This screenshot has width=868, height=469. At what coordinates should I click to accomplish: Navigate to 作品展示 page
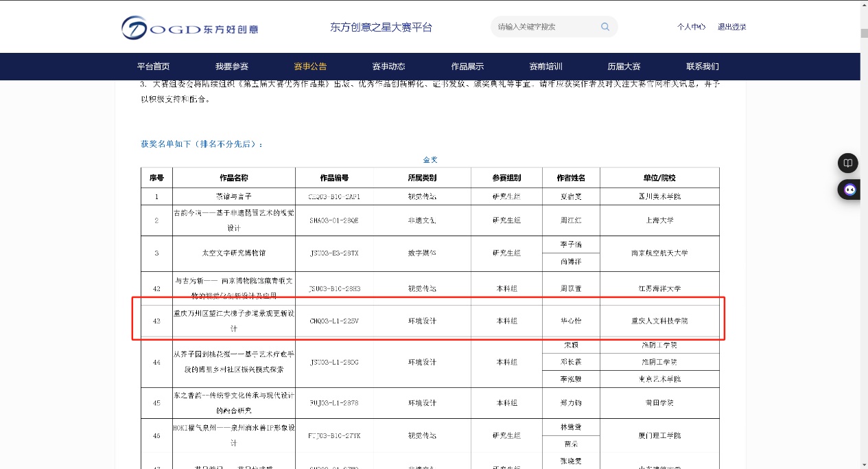click(467, 67)
